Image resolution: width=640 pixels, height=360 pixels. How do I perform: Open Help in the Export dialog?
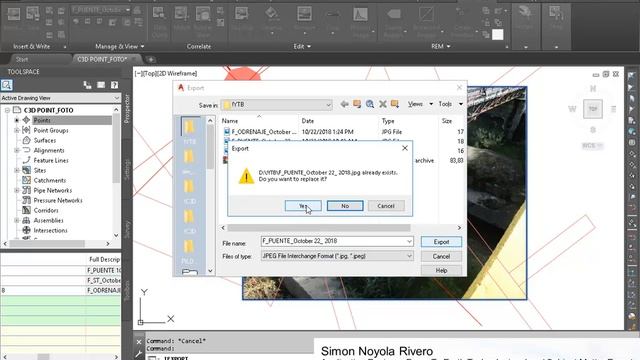[441, 270]
